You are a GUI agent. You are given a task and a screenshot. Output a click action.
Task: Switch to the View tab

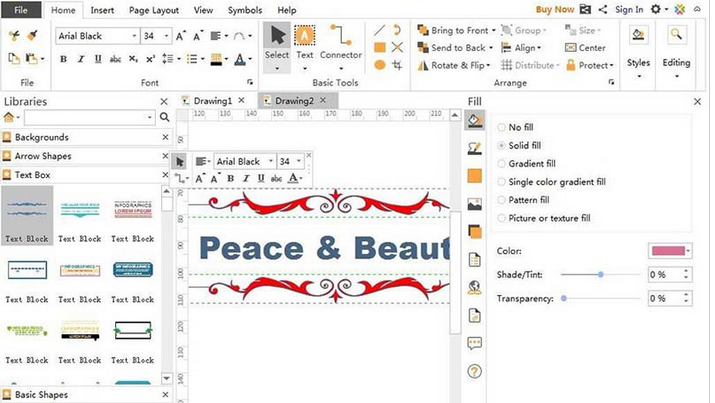(203, 10)
